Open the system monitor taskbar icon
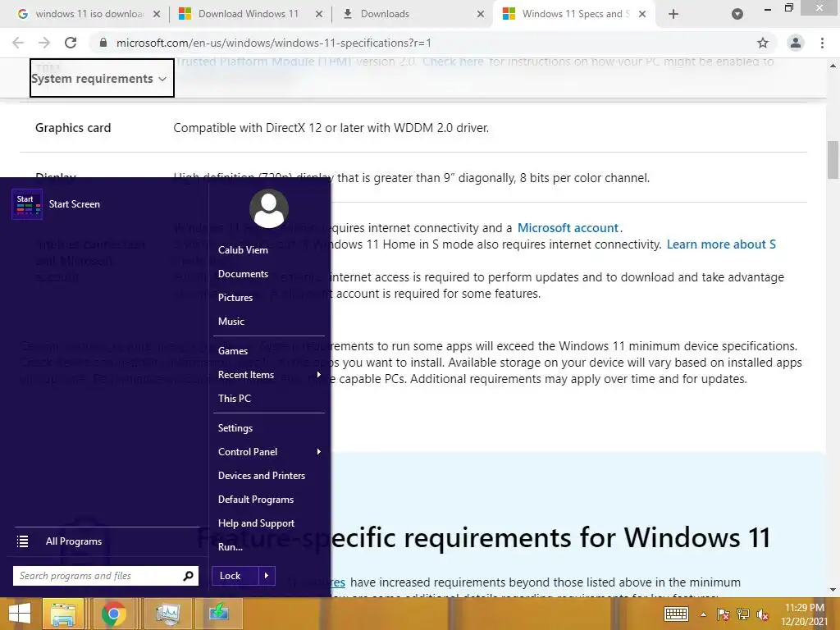Viewport: 840px width, 630px height. pyautogui.click(x=167, y=614)
